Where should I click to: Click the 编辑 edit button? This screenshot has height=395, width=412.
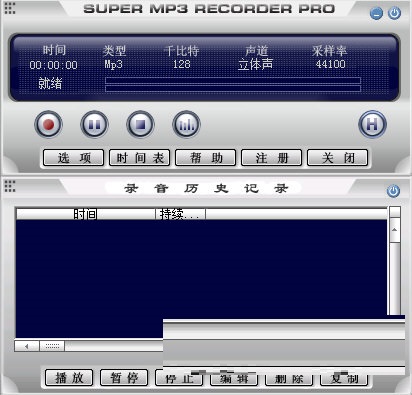(234, 379)
